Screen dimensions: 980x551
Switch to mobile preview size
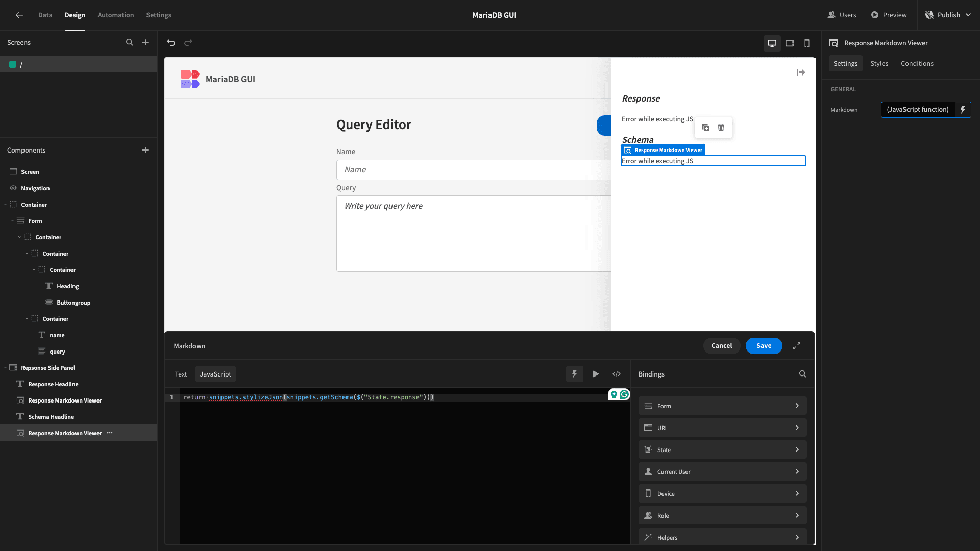807,43
